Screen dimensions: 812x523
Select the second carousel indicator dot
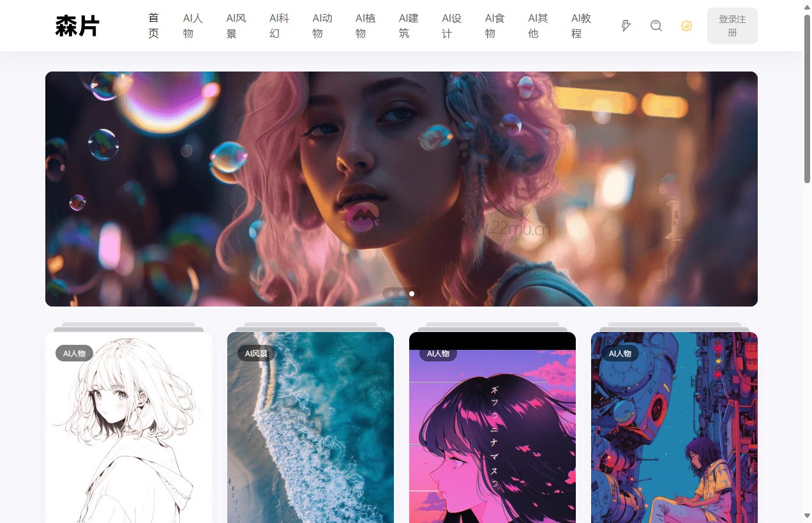402,294
